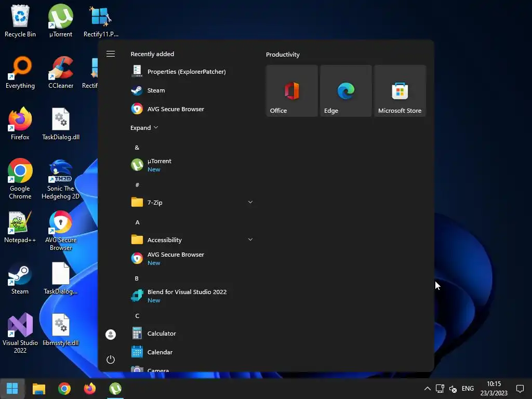Open the Firefox desktop shortcut

(x=20, y=124)
